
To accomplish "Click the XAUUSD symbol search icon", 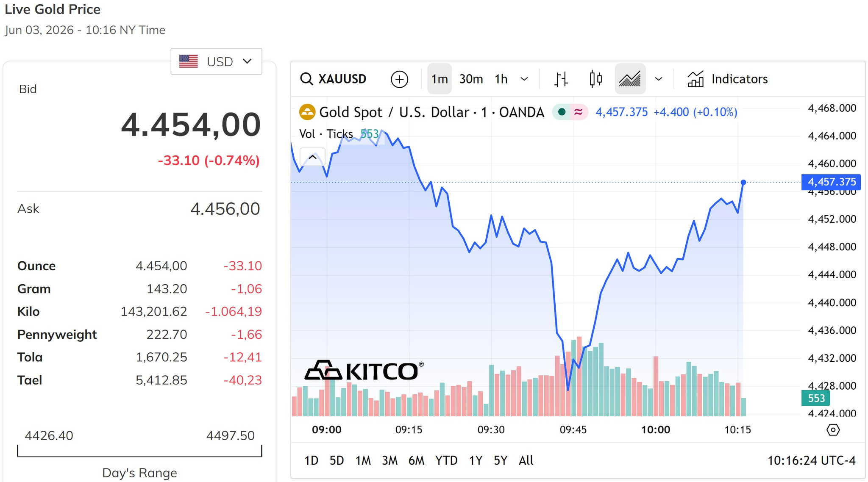I will click(x=306, y=79).
